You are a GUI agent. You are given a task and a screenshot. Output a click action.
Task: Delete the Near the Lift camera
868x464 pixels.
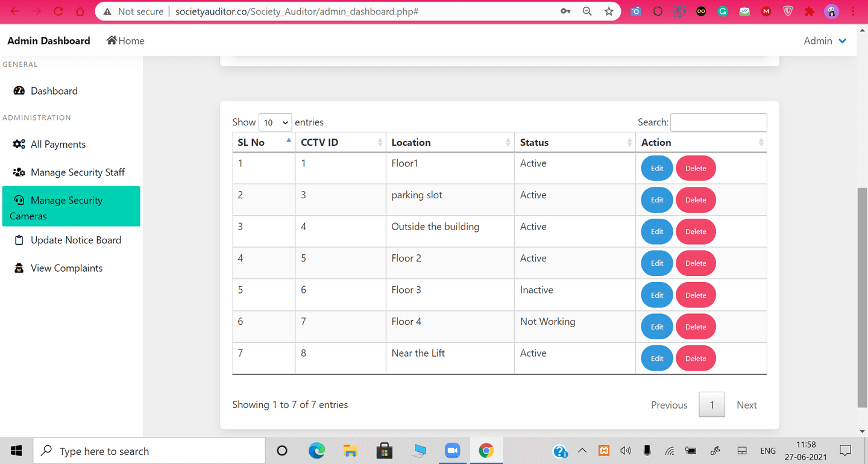(x=696, y=359)
